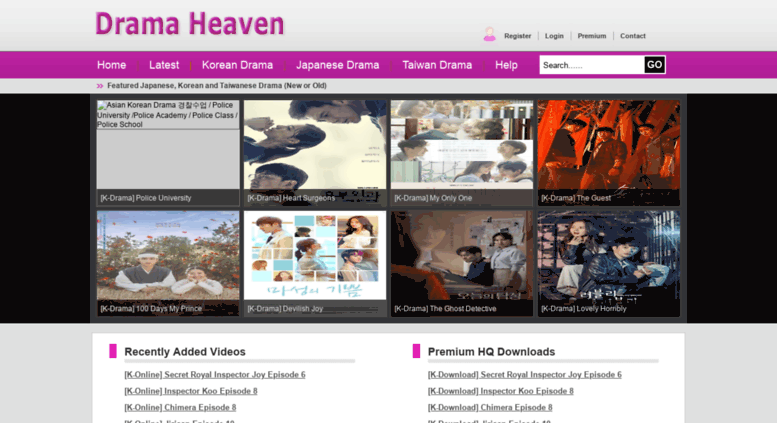Click the GO search button
This screenshot has height=423, width=777.
pos(655,65)
